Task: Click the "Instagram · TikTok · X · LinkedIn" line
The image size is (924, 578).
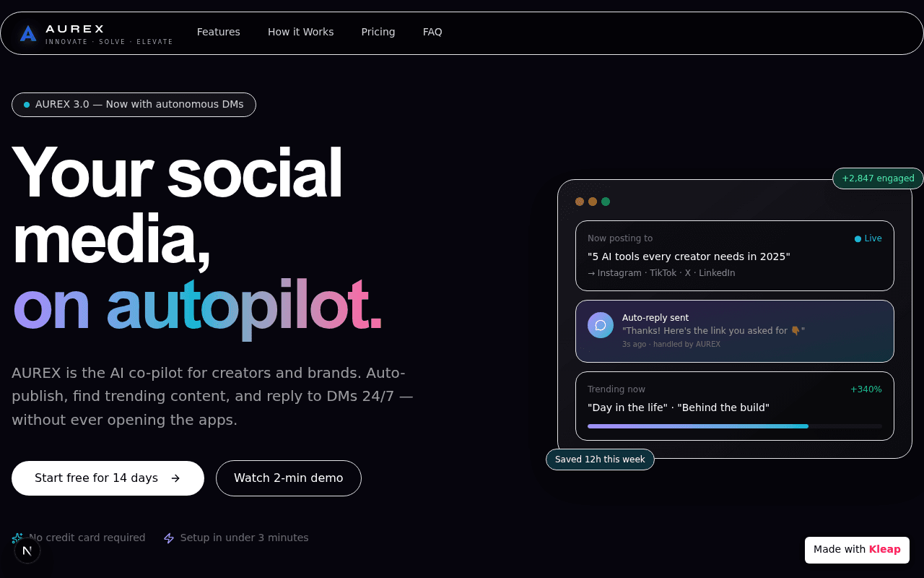Action: tap(661, 273)
